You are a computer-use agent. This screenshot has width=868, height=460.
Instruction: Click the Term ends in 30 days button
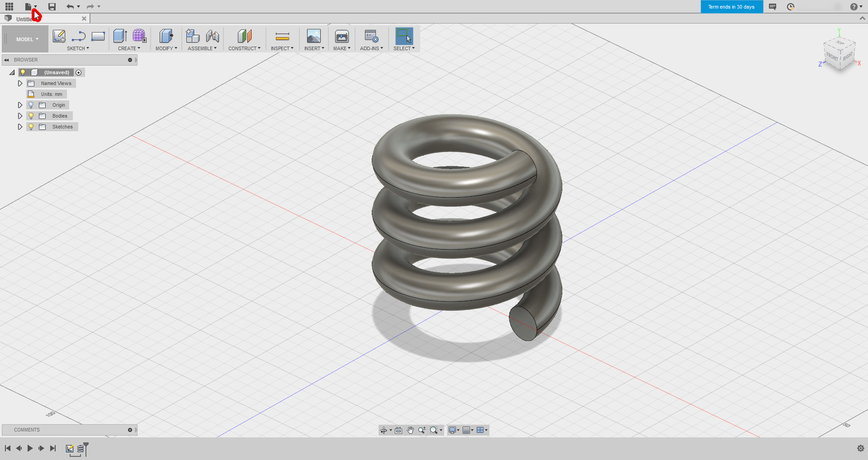click(731, 7)
